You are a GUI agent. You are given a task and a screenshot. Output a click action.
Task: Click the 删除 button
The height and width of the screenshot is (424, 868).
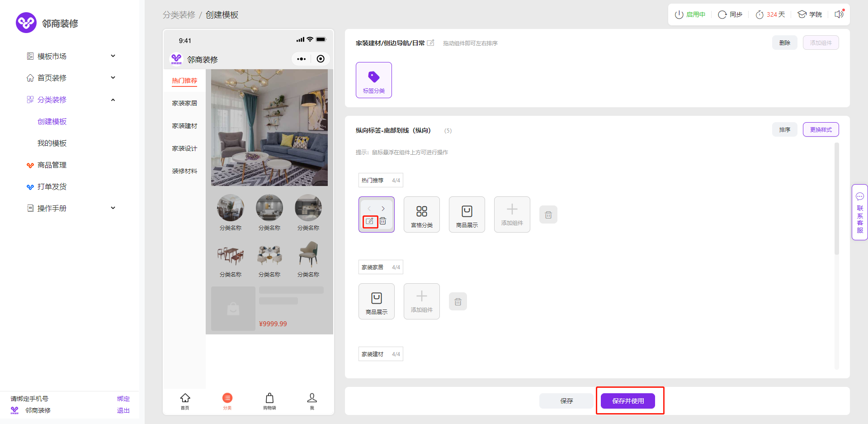pyautogui.click(x=785, y=43)
